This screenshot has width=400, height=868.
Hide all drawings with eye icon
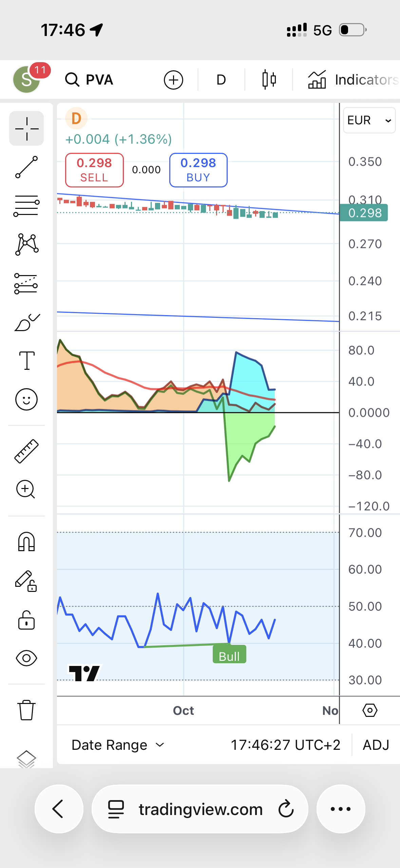pyautogui.click(x=26, y=658)
